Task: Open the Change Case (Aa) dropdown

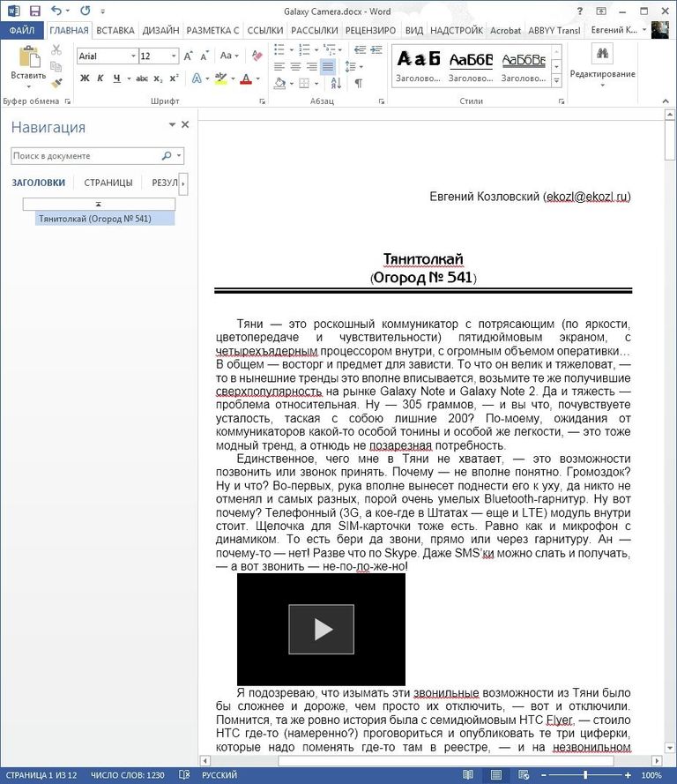Action: (x=229, y=56)
